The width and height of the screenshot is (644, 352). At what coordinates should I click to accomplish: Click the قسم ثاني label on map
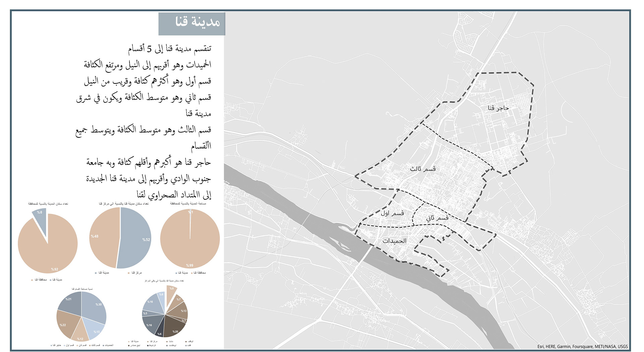(437, 218)
